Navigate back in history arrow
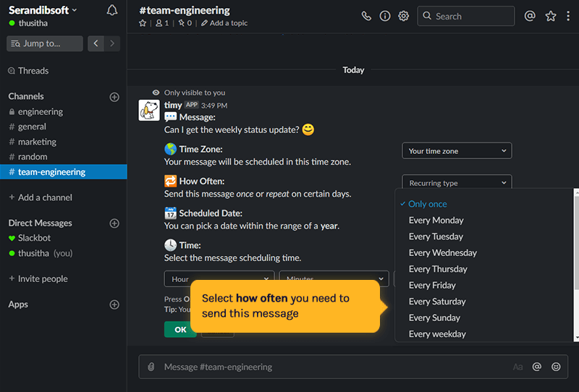 point(96,43)
